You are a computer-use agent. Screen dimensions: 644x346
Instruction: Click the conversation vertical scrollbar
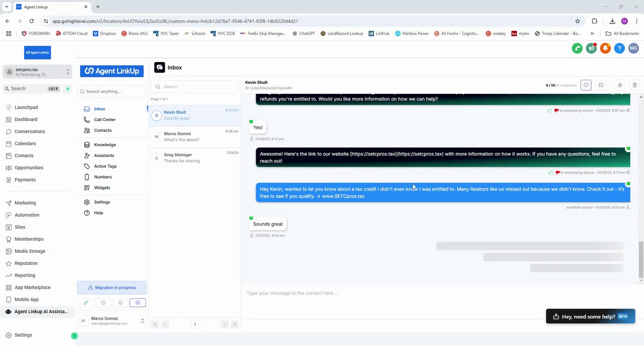tap(641, 259)
